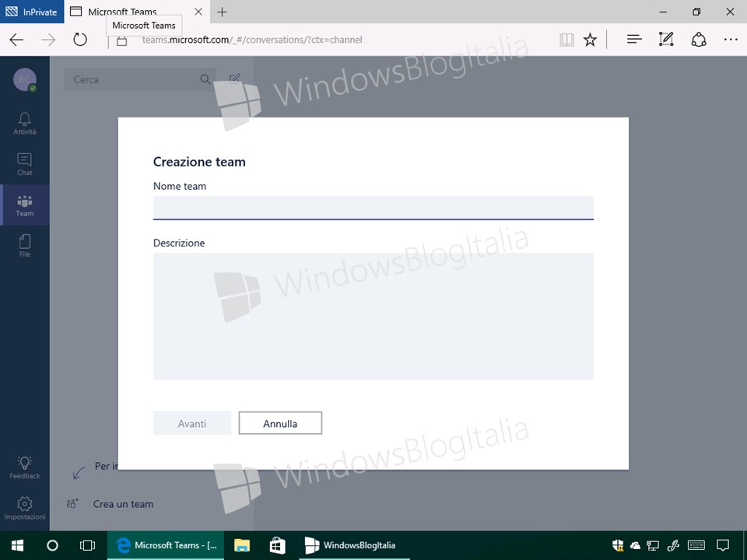Open a new browser tab
The width and height of the screenshot is (747, 560).
222,12
